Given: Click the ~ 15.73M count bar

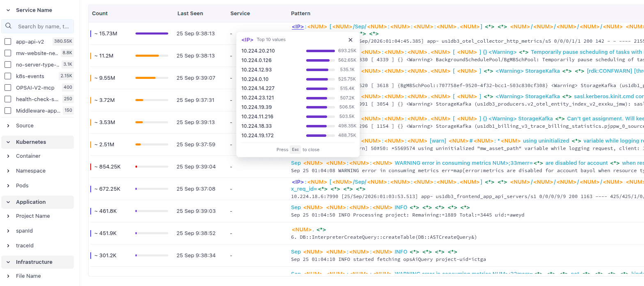Looking at the screenshot, I should click(x=152, y=34).
